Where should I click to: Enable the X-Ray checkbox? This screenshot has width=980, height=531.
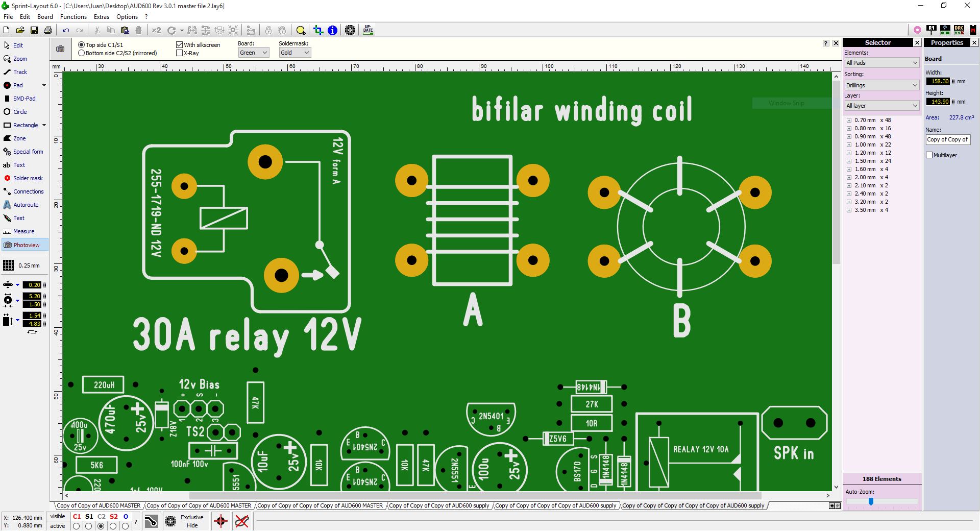pos(179,53)
